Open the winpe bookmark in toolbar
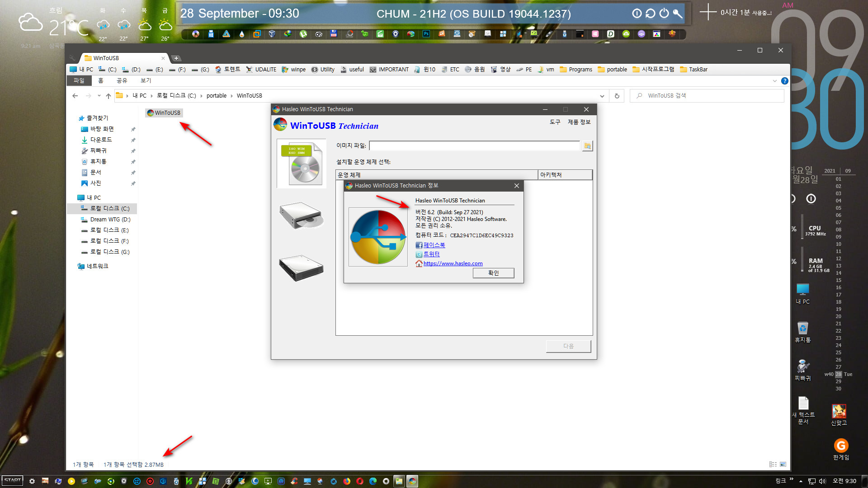This screenshot has height=488, width=868. pyautogui.click(x=294, y=70)
